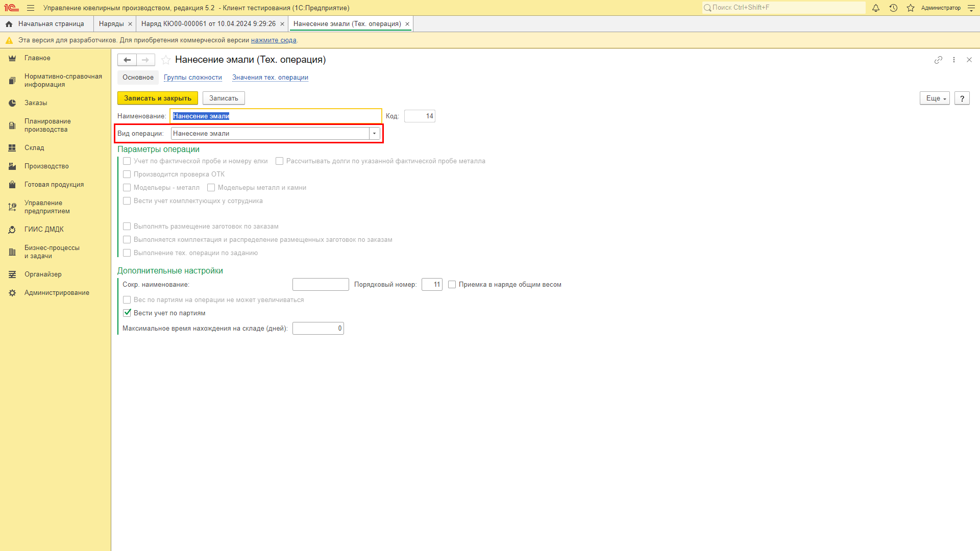
Task: Select the Основное form page
Action: tap(138, 78)
